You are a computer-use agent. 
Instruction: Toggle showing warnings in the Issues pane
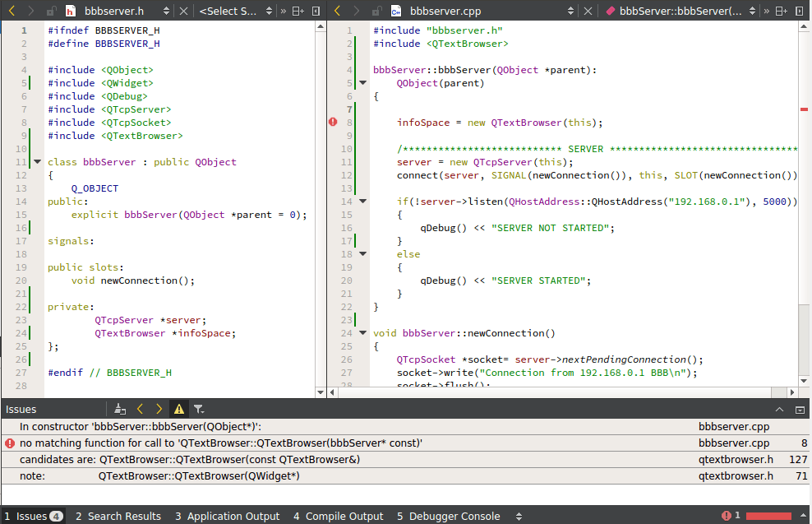178,409
